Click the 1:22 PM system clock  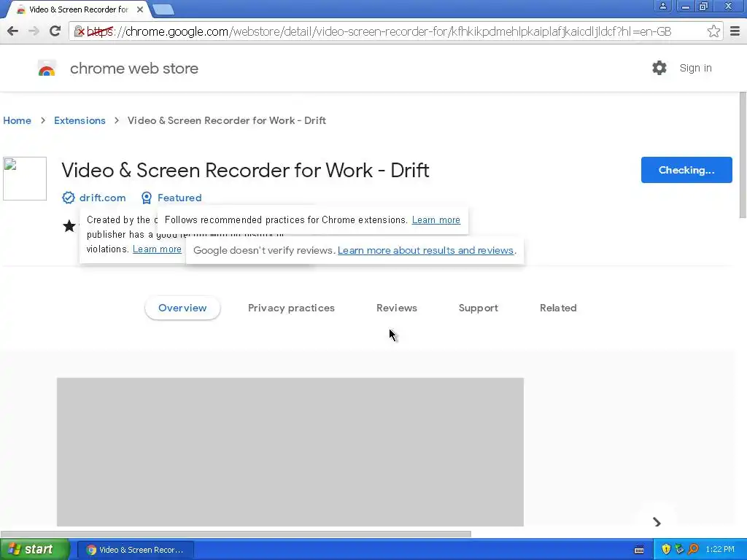pos(720,550)
